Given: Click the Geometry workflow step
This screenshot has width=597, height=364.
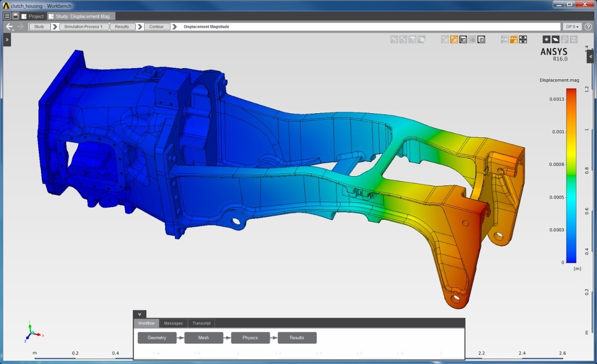Looking at the screenshot, I should click(157, 338).
